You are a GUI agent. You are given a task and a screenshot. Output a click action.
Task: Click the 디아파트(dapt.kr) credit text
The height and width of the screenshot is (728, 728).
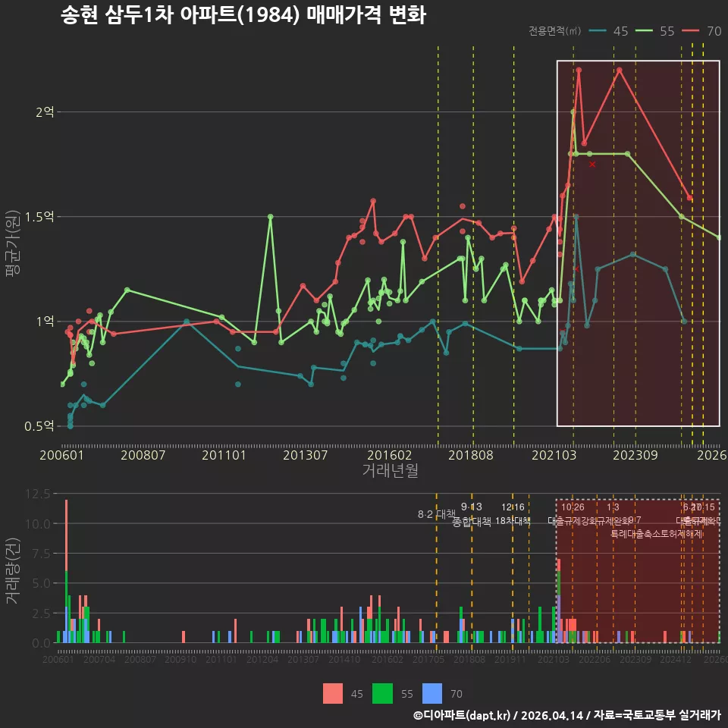(x=465, y=715)
